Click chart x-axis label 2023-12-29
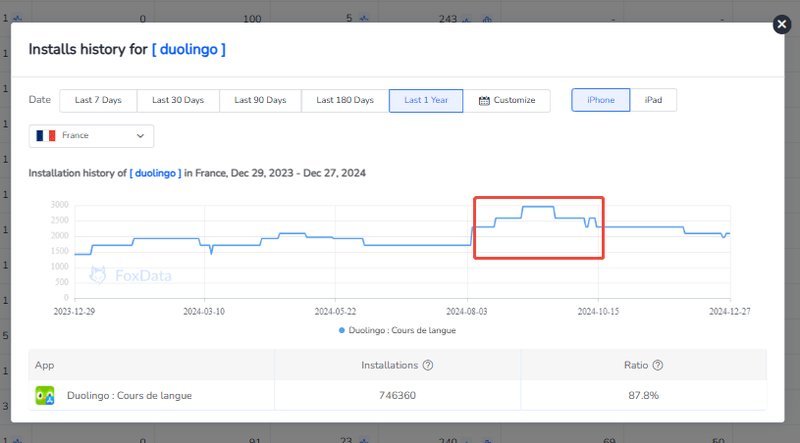800x443 pixels. [74, 311]
